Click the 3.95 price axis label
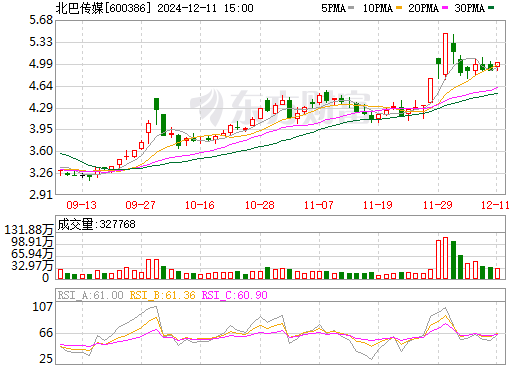The image size is (520, 365). [41, 129]
